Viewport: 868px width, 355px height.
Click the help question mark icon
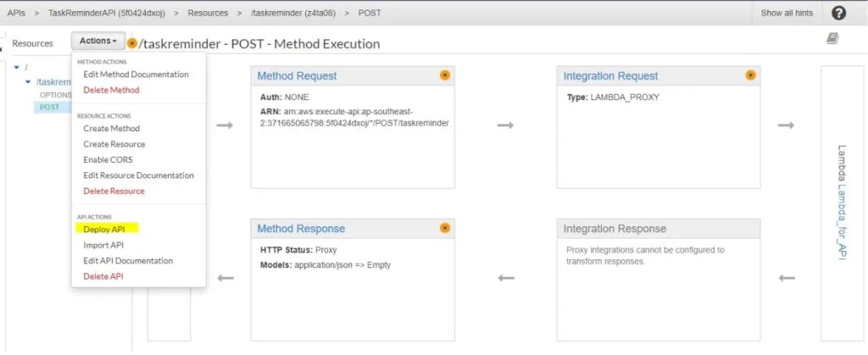[838, 13]
